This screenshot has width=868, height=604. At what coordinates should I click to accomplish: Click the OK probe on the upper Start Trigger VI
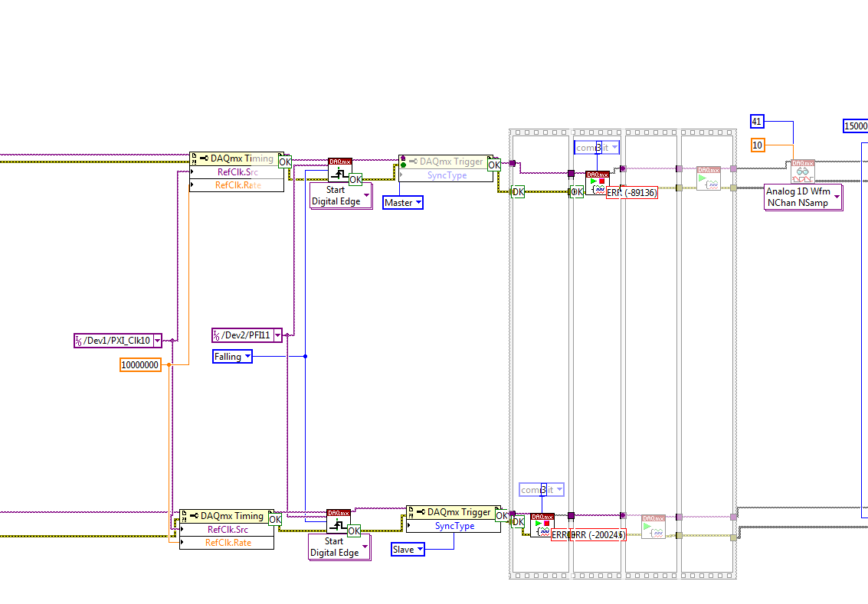click(x=355, y=180)
